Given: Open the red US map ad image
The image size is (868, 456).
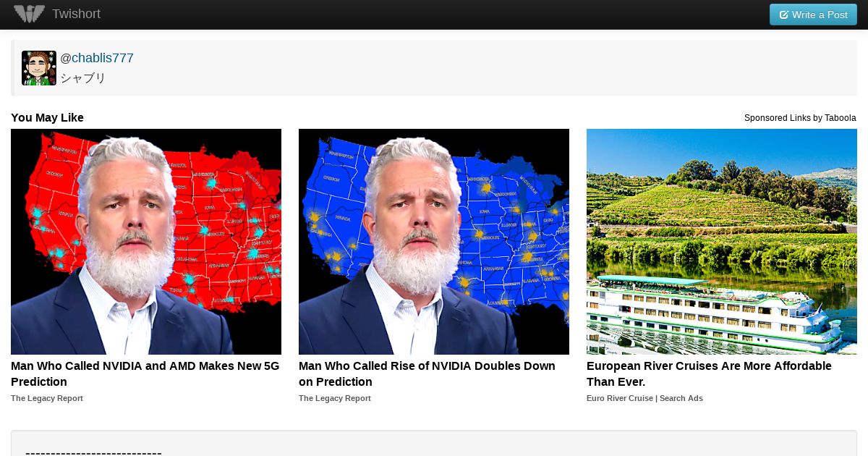Looking at the screenshot, I should click(x=146, y=242).
